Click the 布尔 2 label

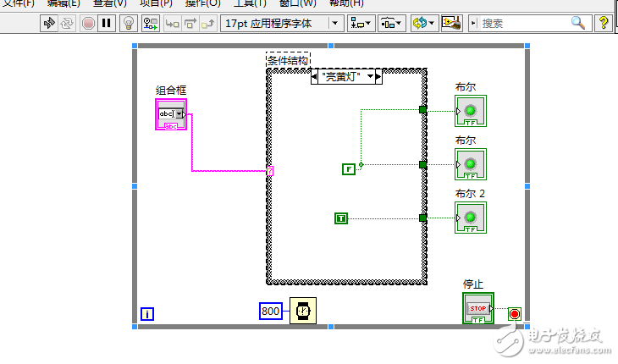(x=470, y=193)
